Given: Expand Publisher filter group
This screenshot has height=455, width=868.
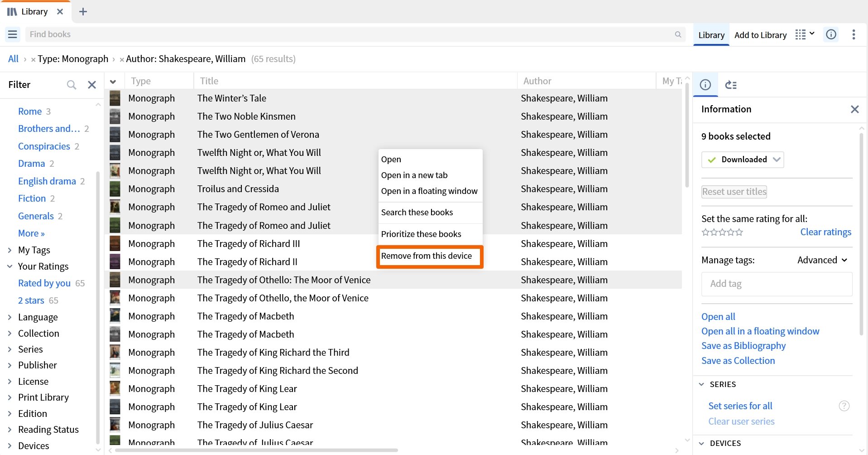Looking at the screenshot, I should point(10,365).
